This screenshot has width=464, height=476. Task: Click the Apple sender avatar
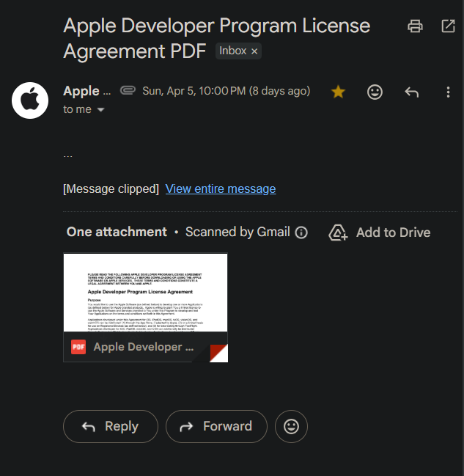pyautogui.click(x=30, y=100)
